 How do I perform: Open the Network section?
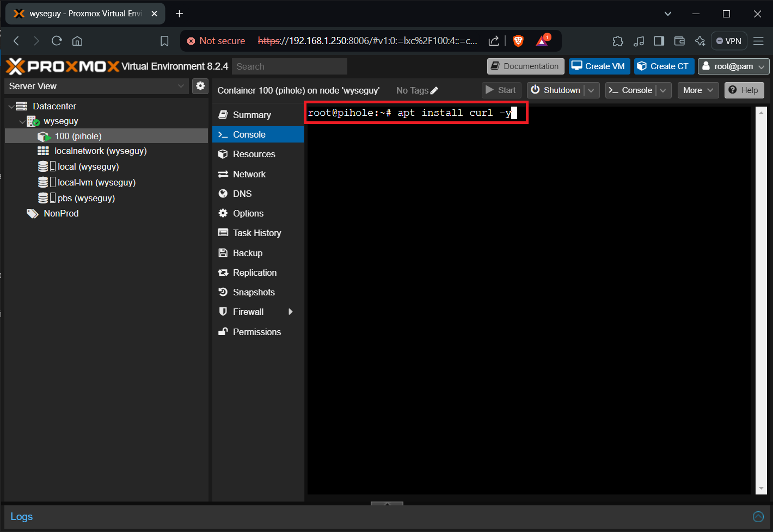[258, 174]
